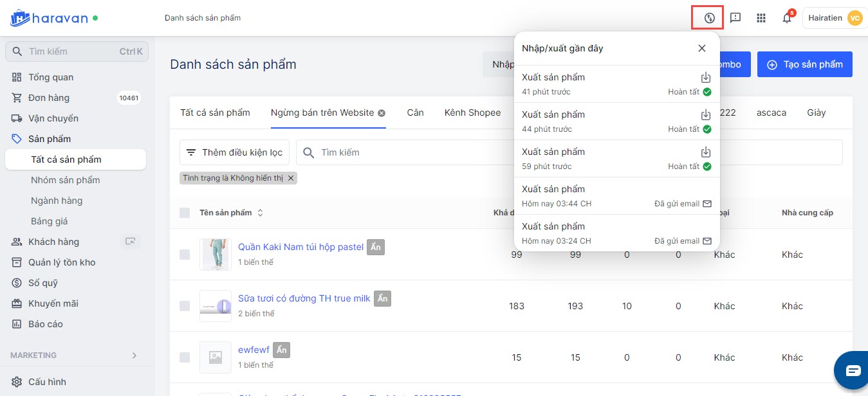Select checkbox for ewfewf product
The height and width of the screenshot is (396, 868).
click(x=185, y=357)
